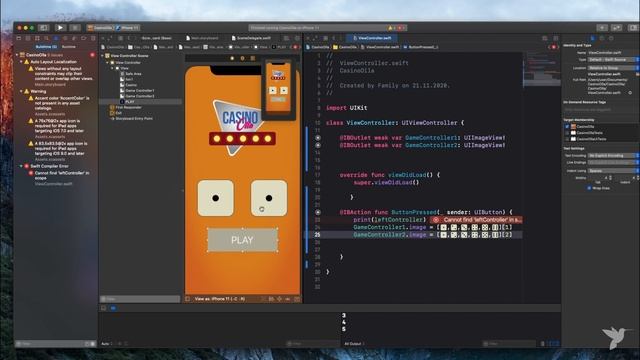Stop the running build
The image size is (640, 360).
75,28
